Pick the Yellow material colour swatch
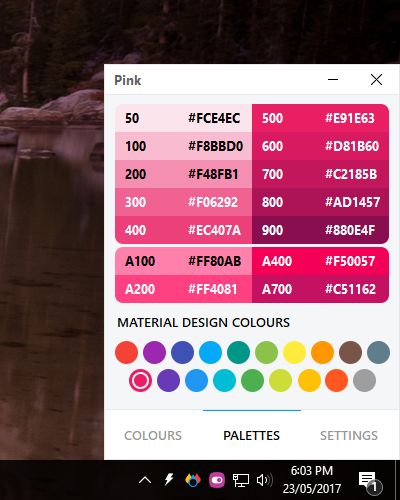The image size is (400, 500). click(x=294, y=352)
